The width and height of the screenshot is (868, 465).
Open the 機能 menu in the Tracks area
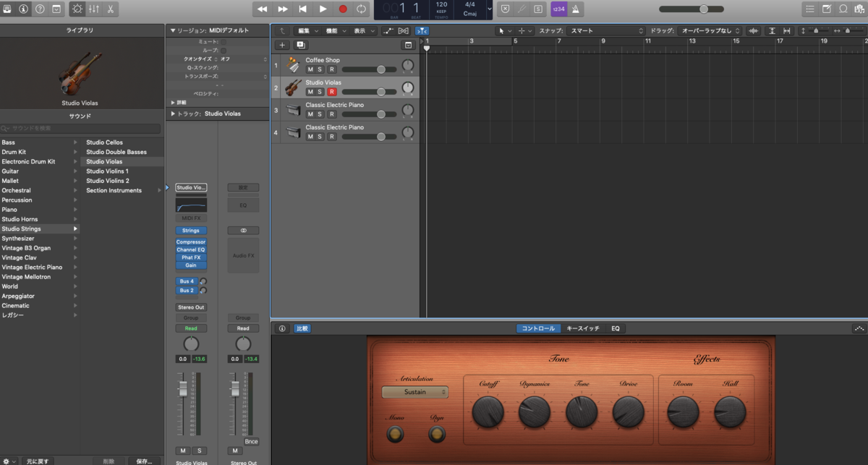(336, 31)
